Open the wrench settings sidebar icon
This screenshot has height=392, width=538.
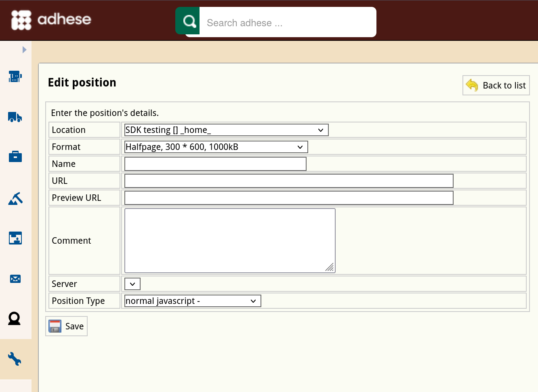[15, 359]
